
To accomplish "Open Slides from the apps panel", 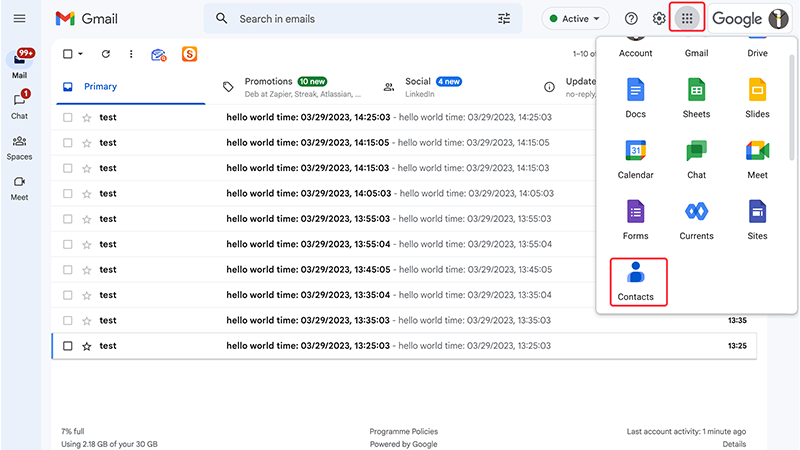I will [757, 98].
